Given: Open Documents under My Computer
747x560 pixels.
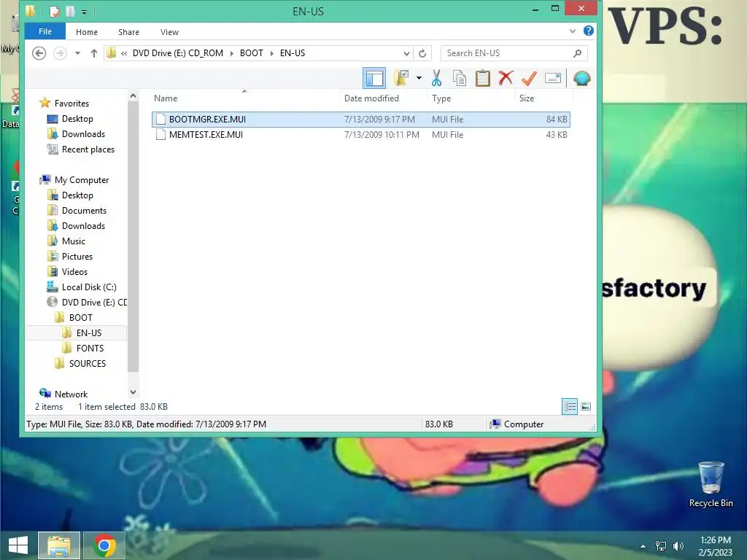Looking at the screenshot, I should (84, 211).
